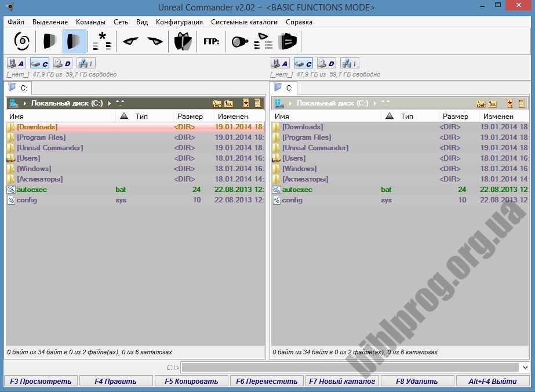
Task: Click into the C:\> command line field
Action: (x=350, y=368)
